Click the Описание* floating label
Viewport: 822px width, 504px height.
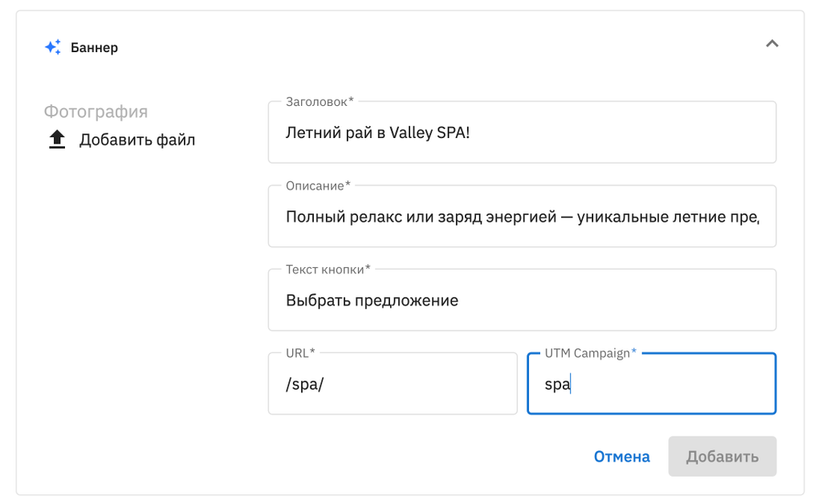[x=318, y=185]
